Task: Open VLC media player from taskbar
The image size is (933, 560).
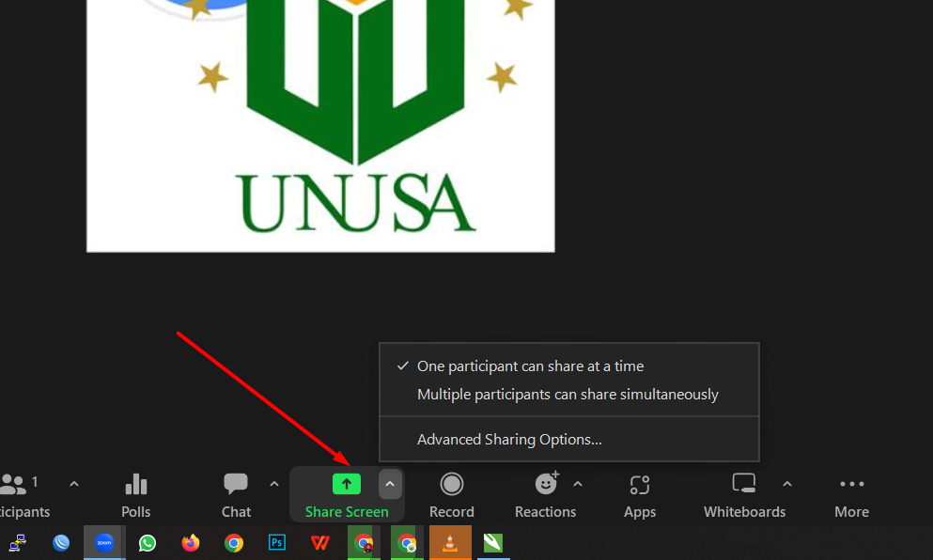Action: (450, 543)
